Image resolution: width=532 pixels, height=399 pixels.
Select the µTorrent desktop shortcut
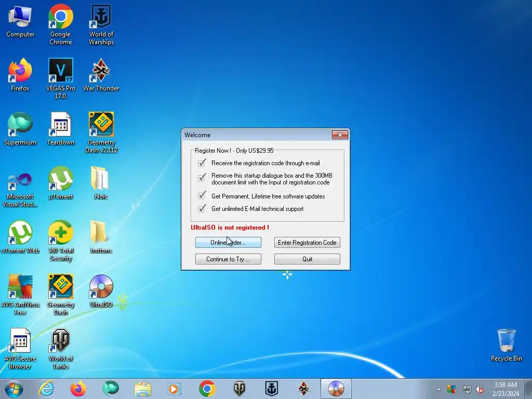[60, 183]
